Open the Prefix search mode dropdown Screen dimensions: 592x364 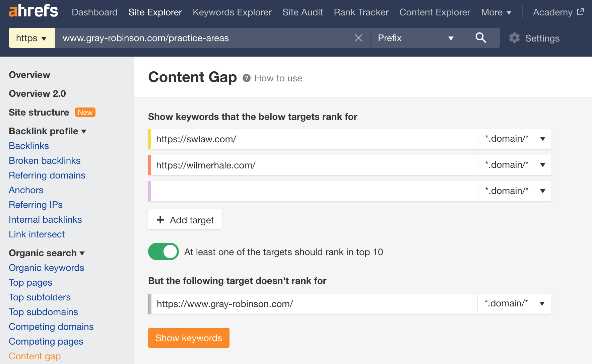[x=416, y=38]
